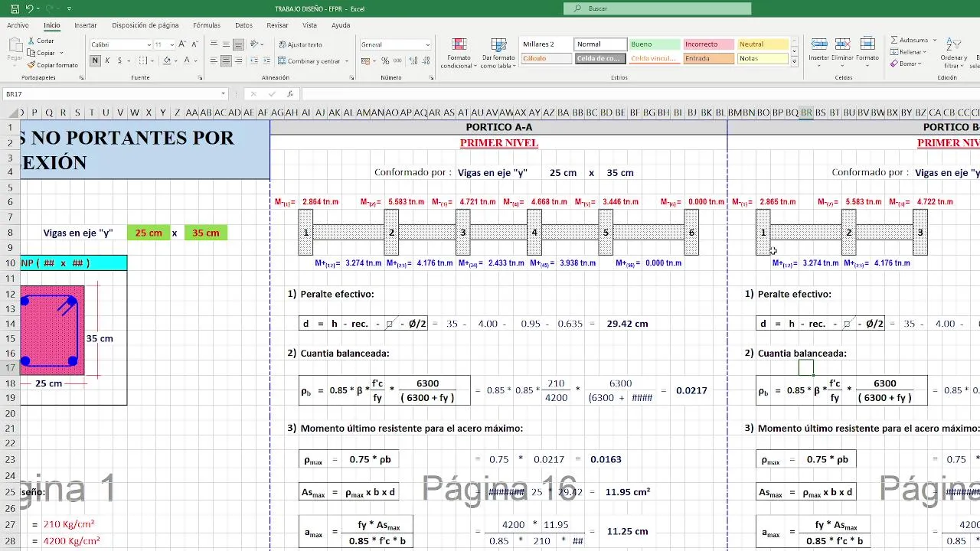
Task: Align text to the bottom
Action: (238, 44)
